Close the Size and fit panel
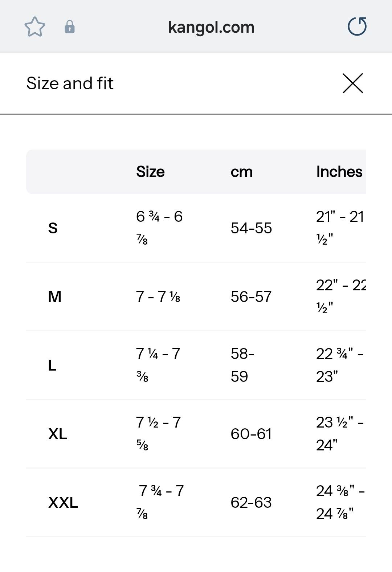This screenshot has width=392, height=572. (x=353, y=83)
